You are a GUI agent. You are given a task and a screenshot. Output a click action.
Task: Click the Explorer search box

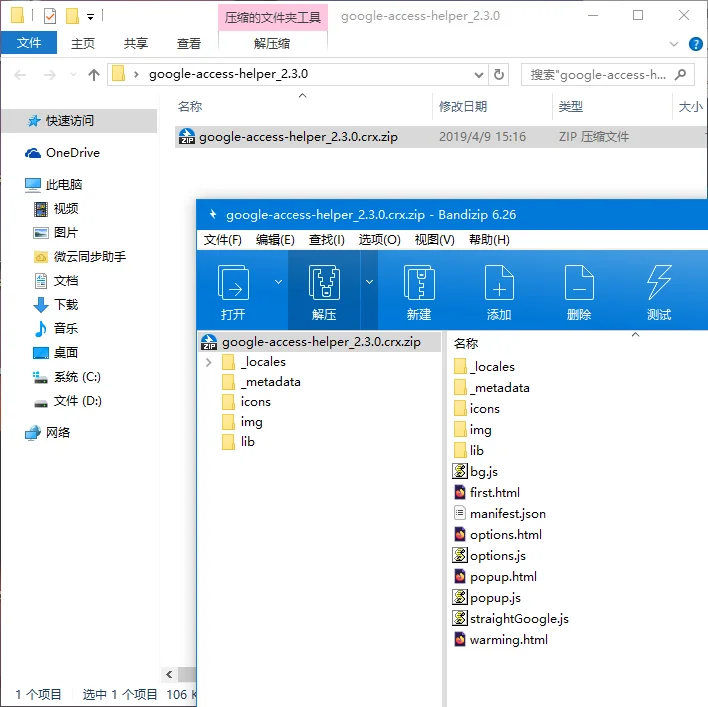click(607, 74)
